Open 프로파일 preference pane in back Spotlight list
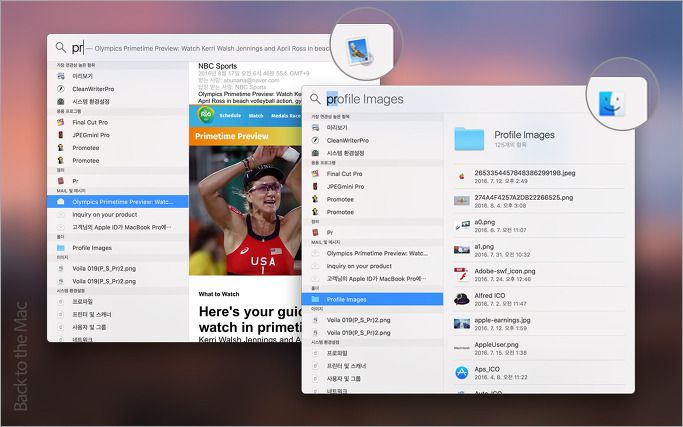Screen dimensions: 683x427 118,302
